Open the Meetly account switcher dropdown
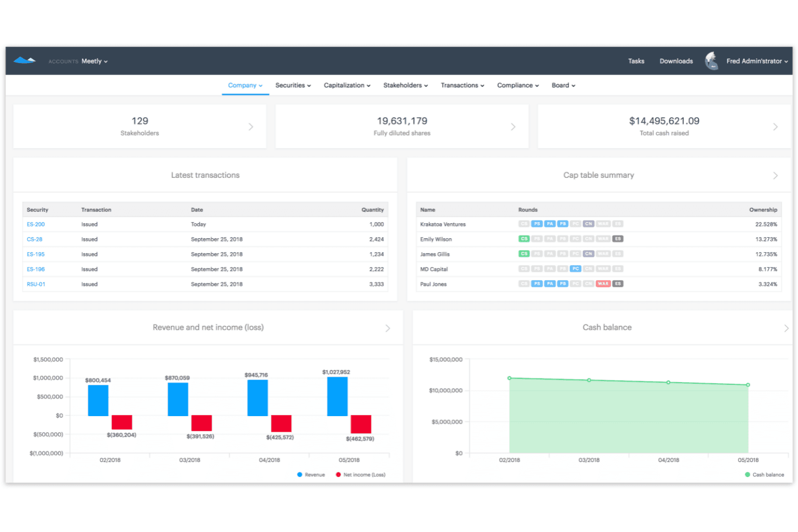The image size is (798, 532). (x=94, y=61)
